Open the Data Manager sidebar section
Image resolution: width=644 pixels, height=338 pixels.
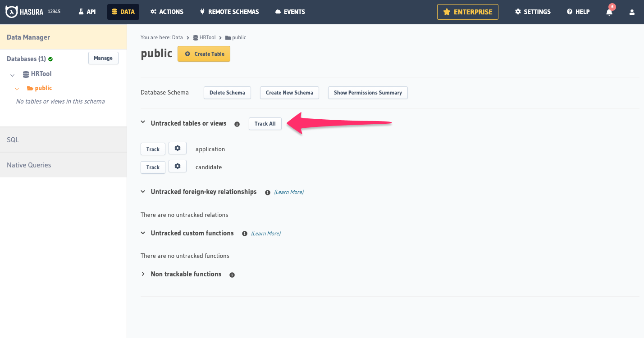pyautogui.click(x=63, y=37)
